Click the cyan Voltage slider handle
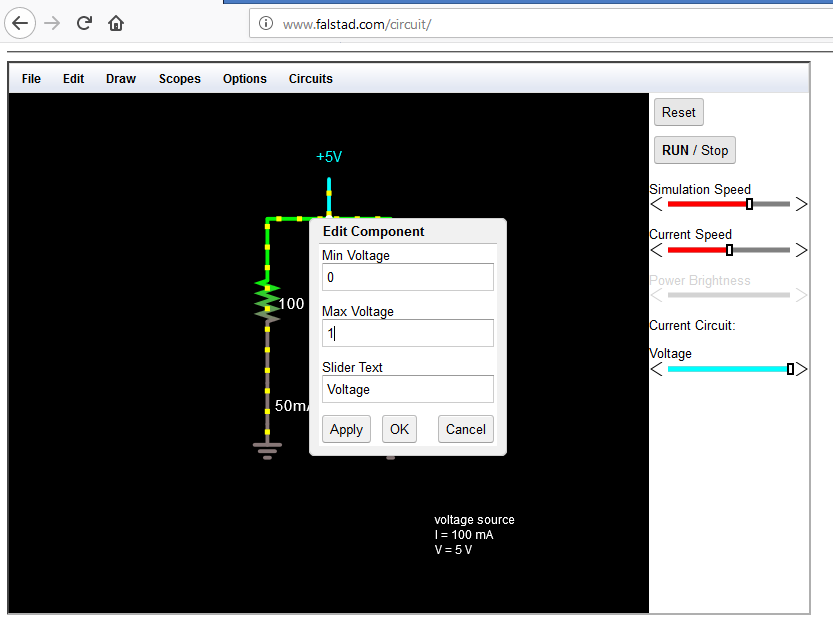This screenshot has height=629, width=833. tap(790, 369)
